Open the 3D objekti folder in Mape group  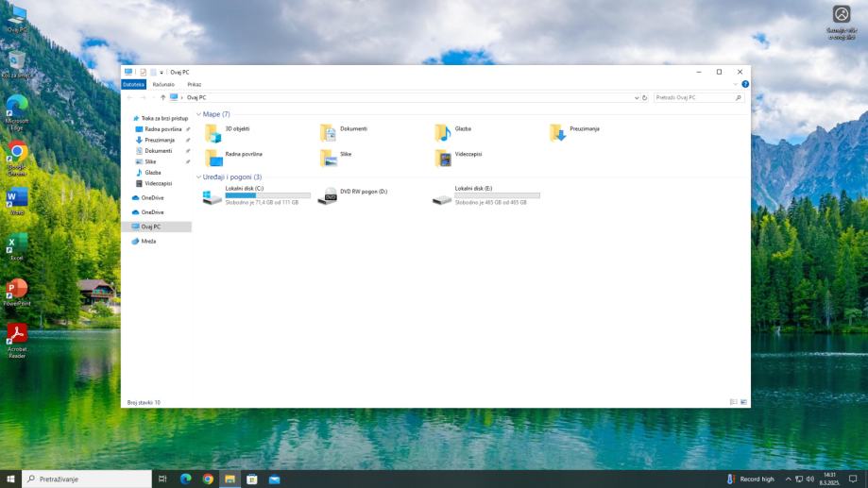point(227,133)
